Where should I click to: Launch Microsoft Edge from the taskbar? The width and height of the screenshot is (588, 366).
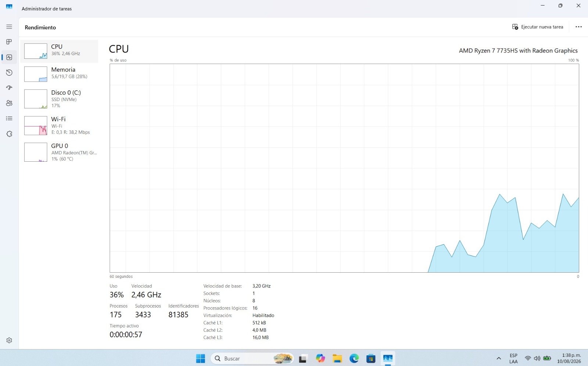click(354, 358)
